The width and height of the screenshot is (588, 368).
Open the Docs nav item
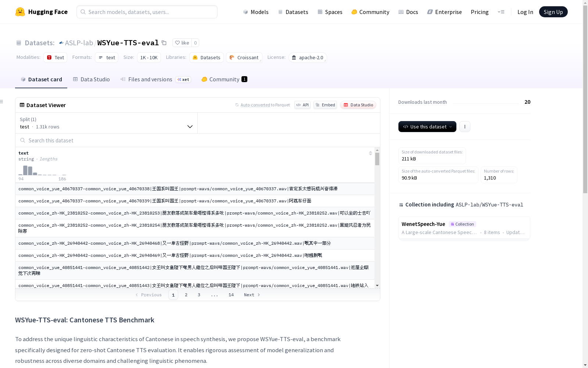(x=408, y=12)
